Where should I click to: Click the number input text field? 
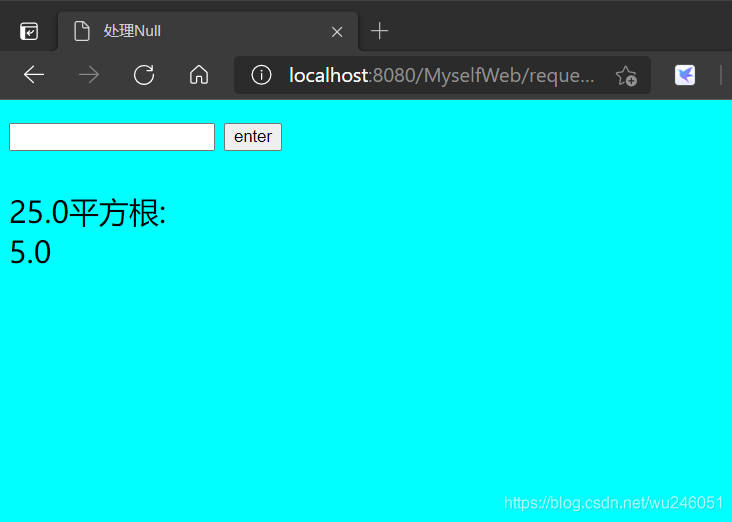pyautogui.click(x=112, y=137)
